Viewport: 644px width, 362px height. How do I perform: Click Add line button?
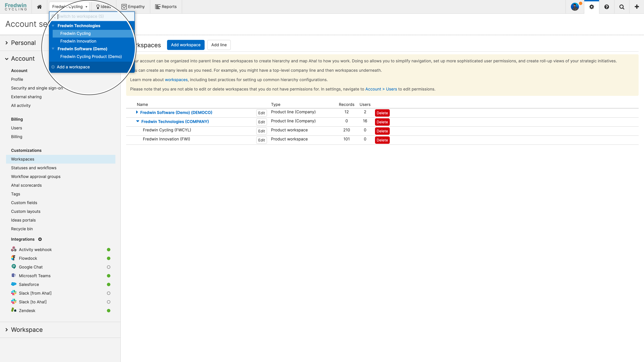[219, 45]
